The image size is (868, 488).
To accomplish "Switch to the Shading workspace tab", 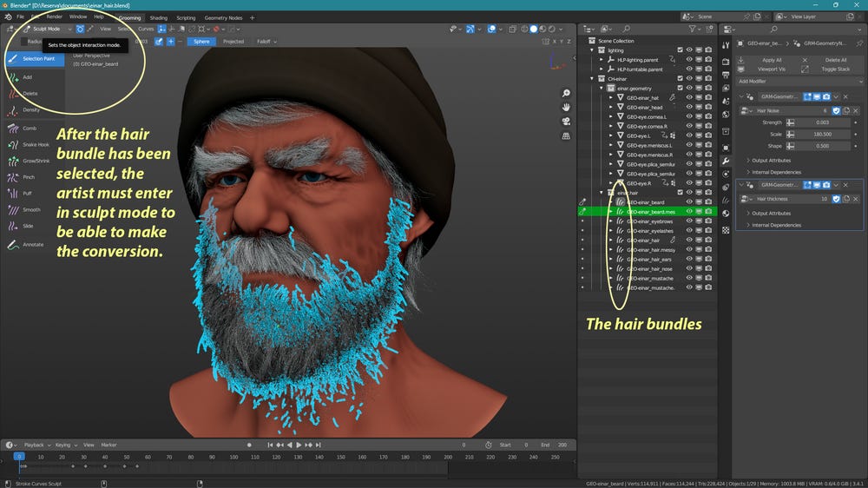I will click(159, 17).
